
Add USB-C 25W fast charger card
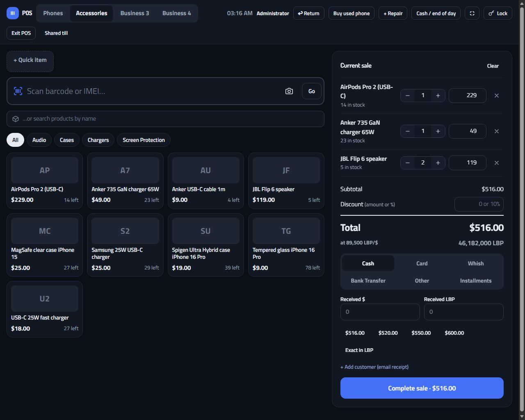tap(45, 309)
